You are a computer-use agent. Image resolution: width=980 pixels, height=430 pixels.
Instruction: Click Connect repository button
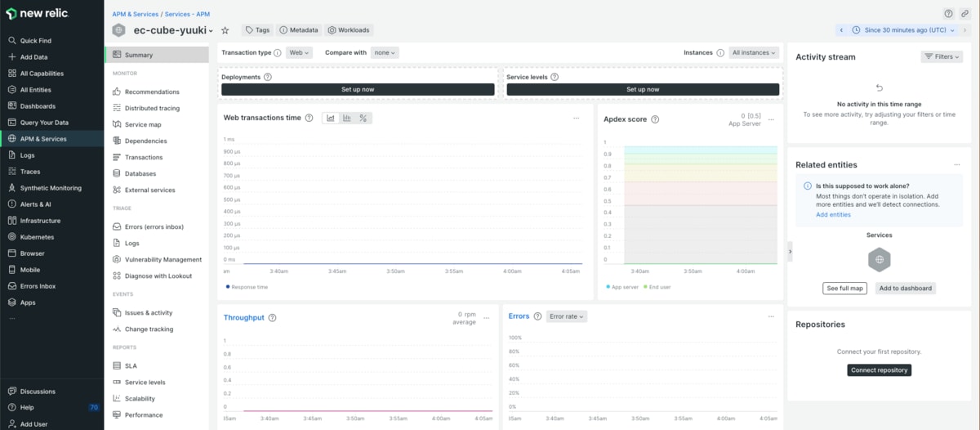point(879,370)
